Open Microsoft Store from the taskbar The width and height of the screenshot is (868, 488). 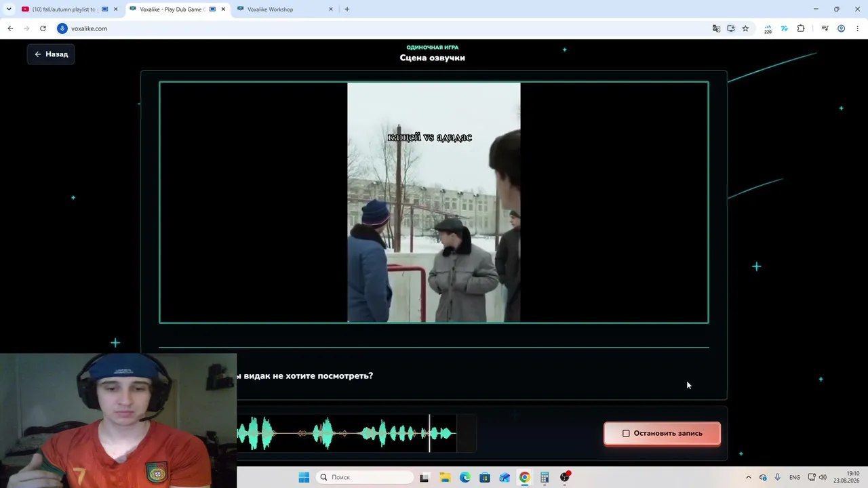click(x=485, y=477)
